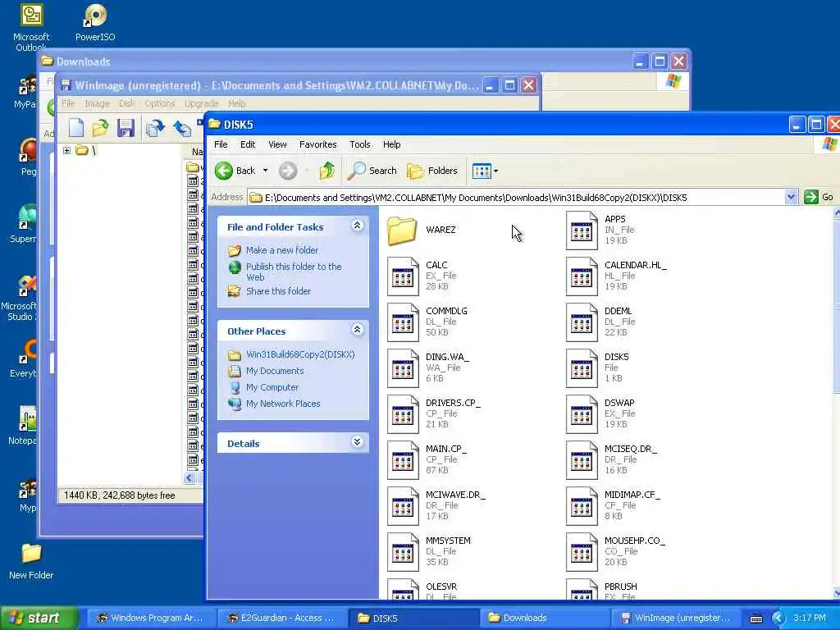This screenshot has width=840, height=630.
Task: Expand hidden system tray icons arrow
Action: tap(778, 619)
